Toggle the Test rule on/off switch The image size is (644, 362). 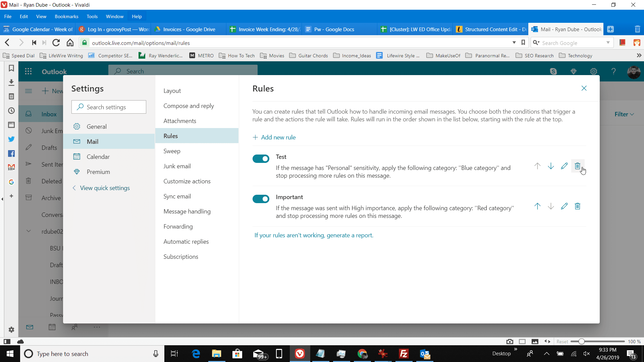coord(261,159)
